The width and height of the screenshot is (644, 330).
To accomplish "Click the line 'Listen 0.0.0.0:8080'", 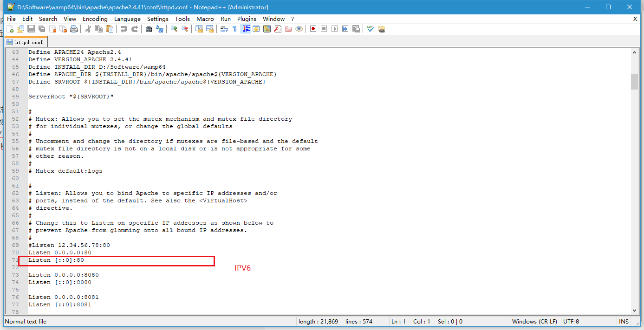I will click(64, 275).
